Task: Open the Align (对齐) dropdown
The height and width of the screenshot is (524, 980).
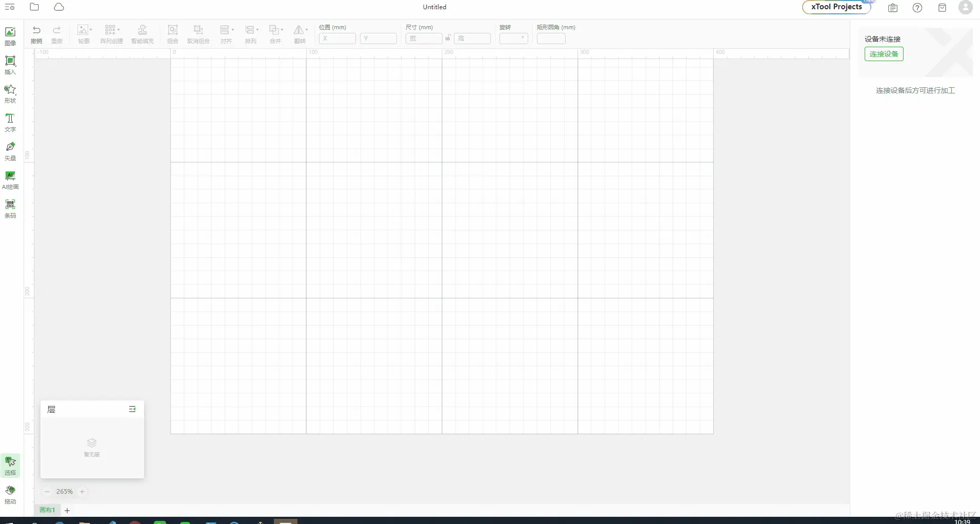Action: coord(226,34)
